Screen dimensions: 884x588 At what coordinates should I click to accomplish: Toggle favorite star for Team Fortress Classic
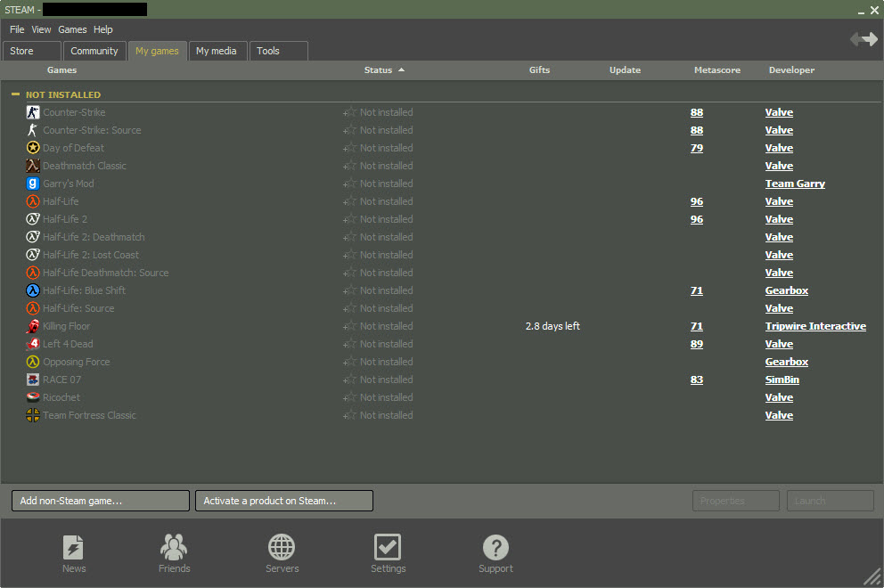pos(350,415)
